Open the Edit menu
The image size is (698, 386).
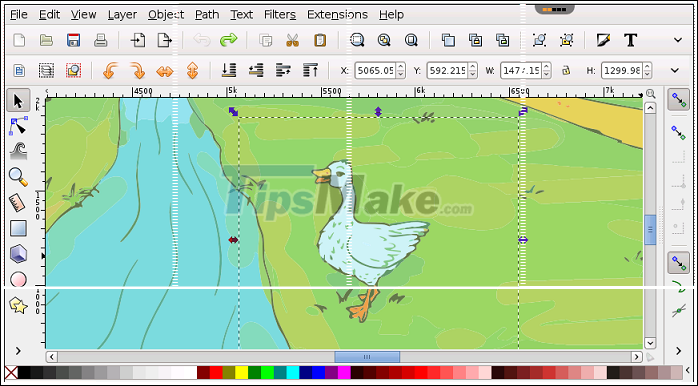tap(49, 15)
